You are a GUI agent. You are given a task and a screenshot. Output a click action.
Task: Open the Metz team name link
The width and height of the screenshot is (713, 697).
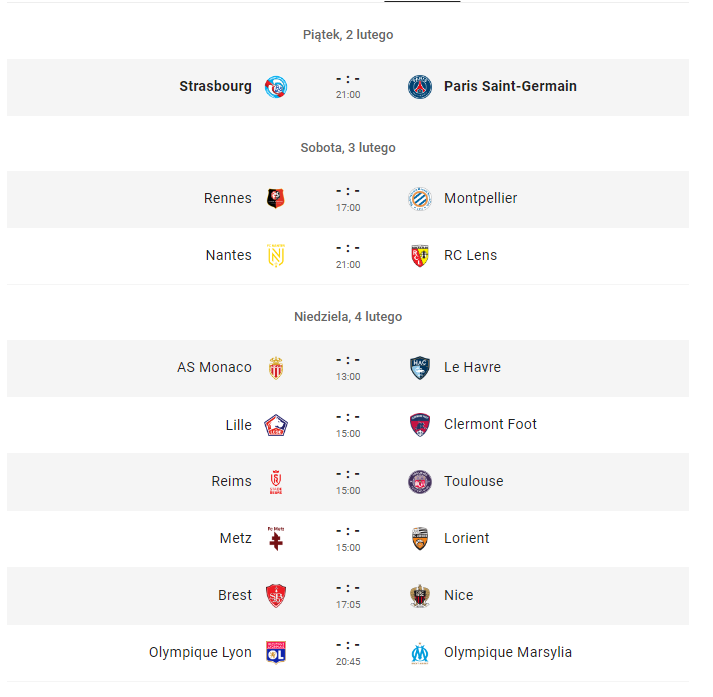[236, 538]
